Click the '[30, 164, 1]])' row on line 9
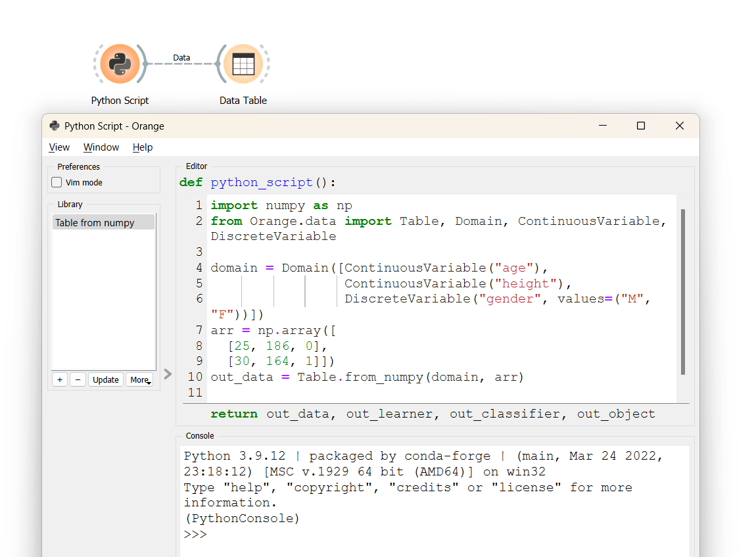 [281, 361]
